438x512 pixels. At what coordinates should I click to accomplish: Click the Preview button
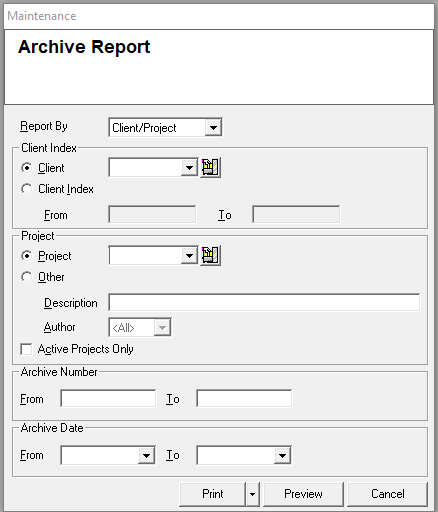point(303,494)
